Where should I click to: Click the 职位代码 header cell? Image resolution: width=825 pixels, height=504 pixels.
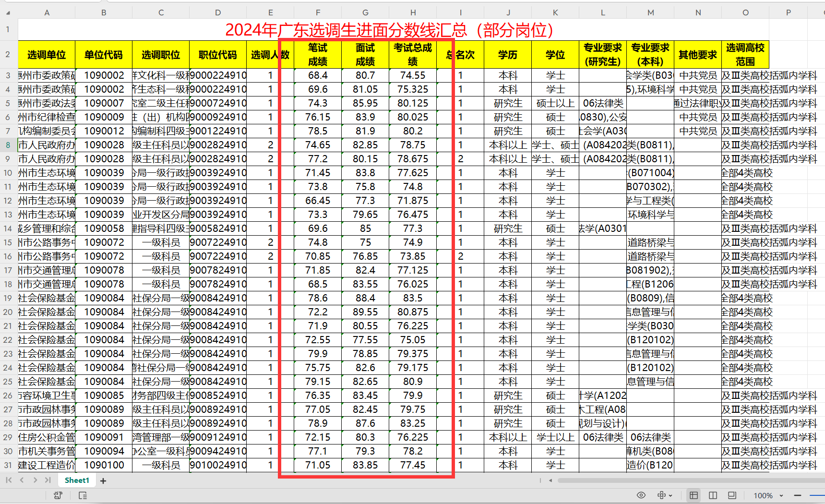click(x=218, y=55)
